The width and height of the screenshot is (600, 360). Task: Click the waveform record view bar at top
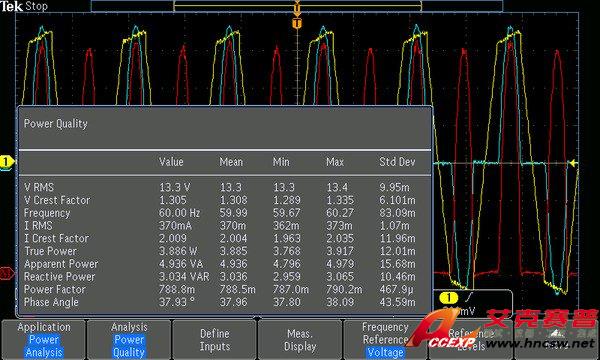[x=297, y=6]
